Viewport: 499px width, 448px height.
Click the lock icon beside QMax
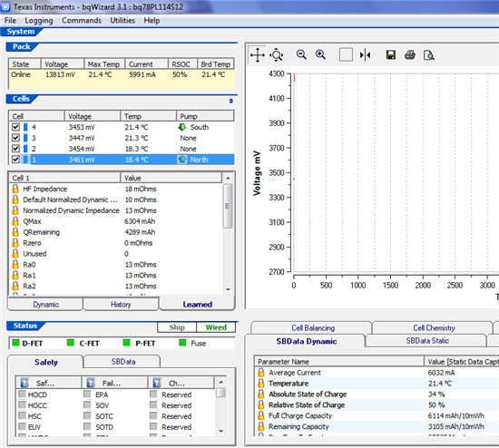coord(15,221)
